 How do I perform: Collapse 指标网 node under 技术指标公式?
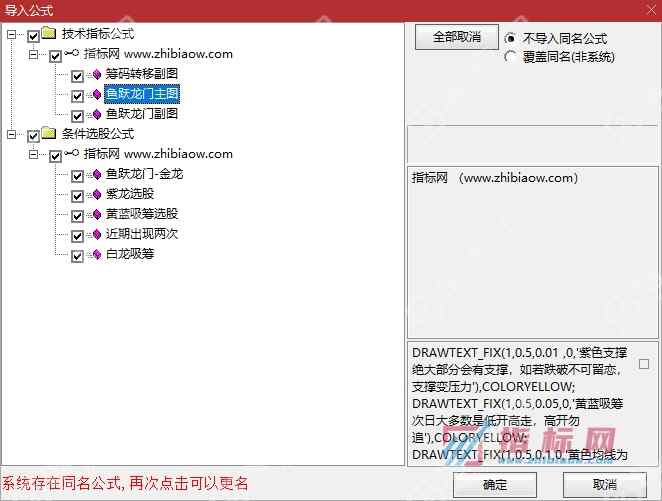click(x=33, y=54)
